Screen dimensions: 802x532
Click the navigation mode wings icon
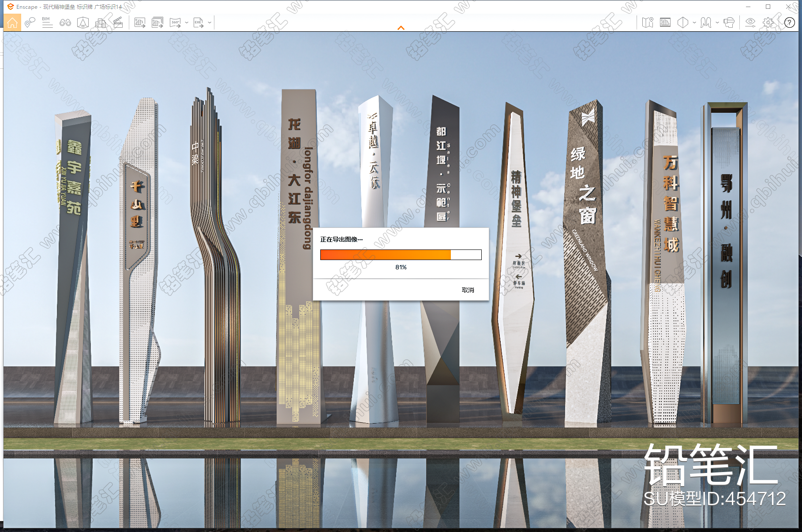pos(706,22)
